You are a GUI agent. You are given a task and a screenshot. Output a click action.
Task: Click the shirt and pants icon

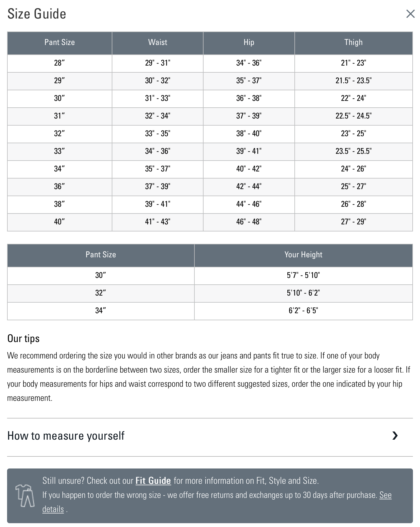[x=25, y=496]
